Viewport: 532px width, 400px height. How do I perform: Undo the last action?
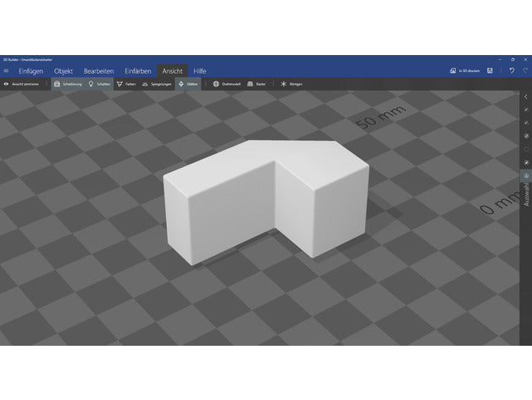(512, 70)
